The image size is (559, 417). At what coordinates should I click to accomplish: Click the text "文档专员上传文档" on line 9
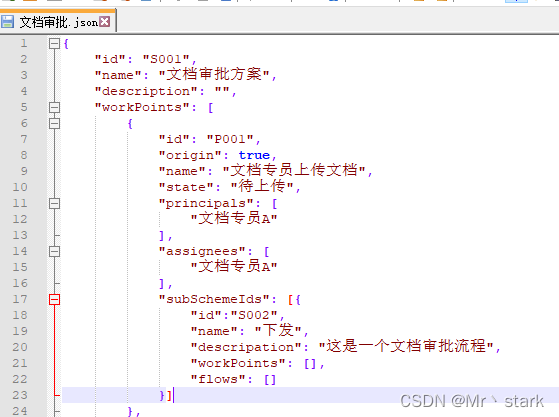point(294,170)
